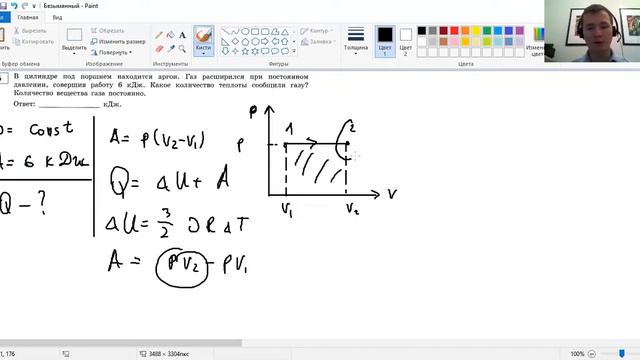Choose the Oval shape
Image resolution: width=640 pixels, height=360 pixels.
click(245, 31)
